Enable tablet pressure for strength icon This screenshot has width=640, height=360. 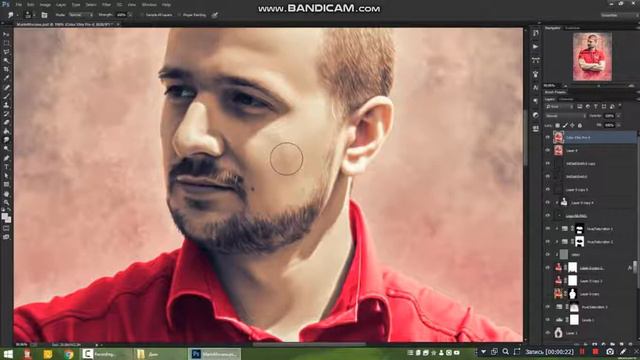(x=215, y=15)
